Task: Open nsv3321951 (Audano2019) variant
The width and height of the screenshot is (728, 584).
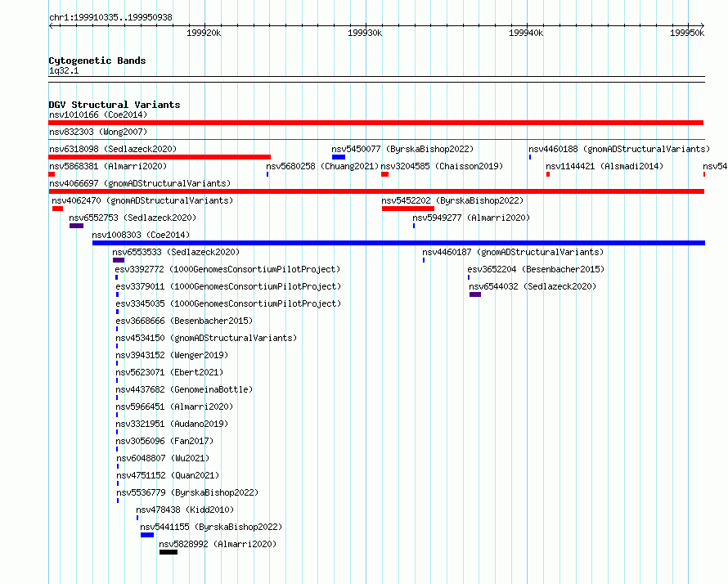Action: click(x=172, y=424)
